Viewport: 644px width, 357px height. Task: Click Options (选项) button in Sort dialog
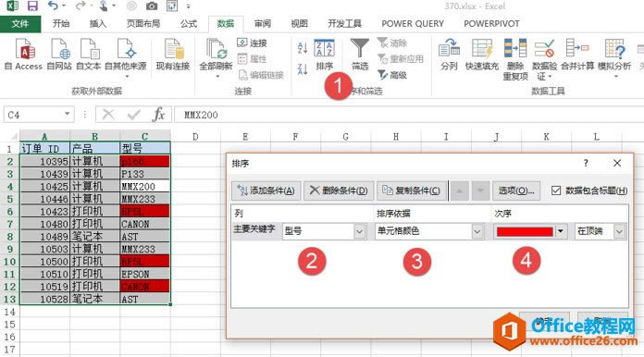point(516,191)
